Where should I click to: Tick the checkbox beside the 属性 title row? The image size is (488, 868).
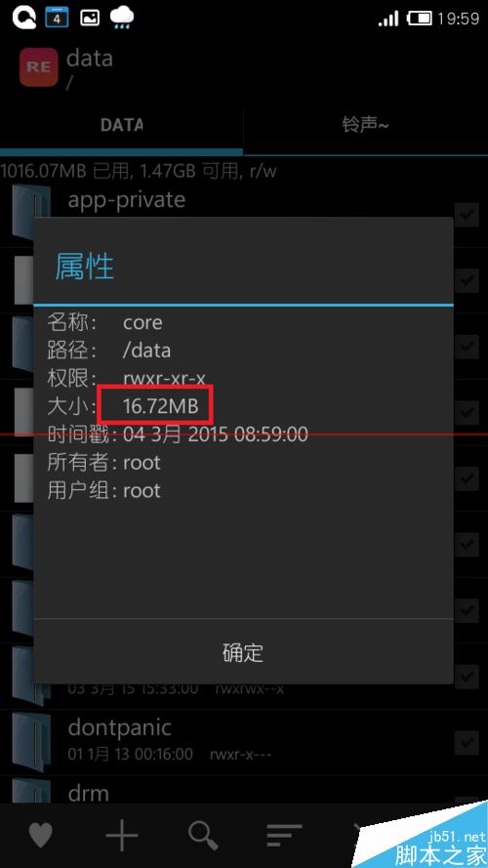467,280
